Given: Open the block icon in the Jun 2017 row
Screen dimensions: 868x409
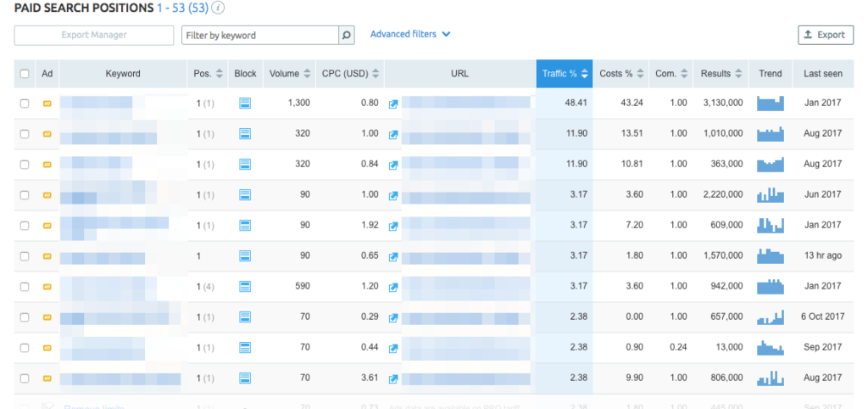Looking at the screenshot, I should (245, 194).
